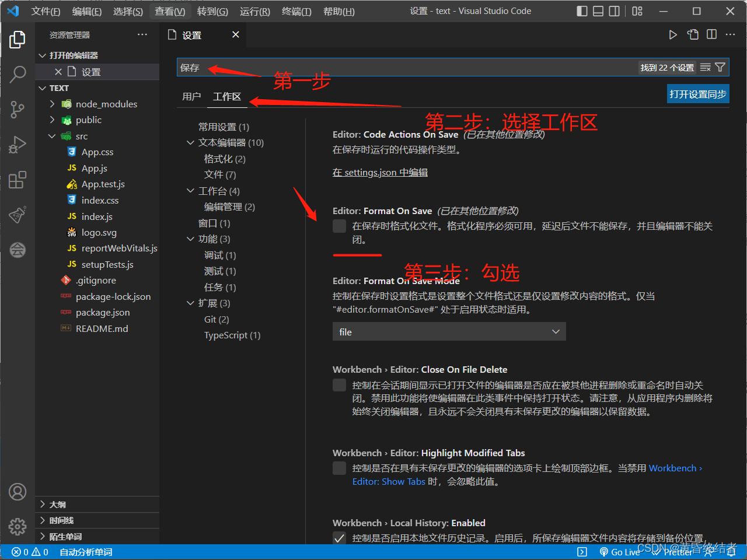Screen dimensions: 747x560
Task: Open package.json in the file tree
Action: (x=103, y=312)
